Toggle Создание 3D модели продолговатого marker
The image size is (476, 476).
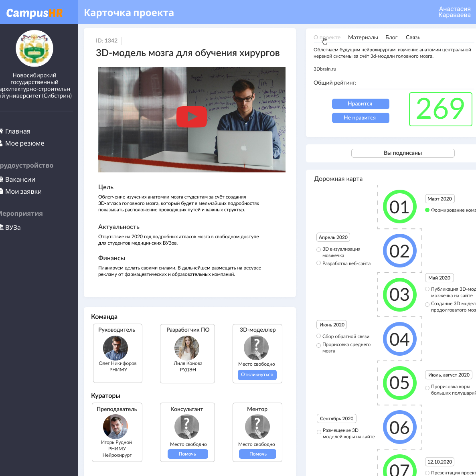pos(427,304)
